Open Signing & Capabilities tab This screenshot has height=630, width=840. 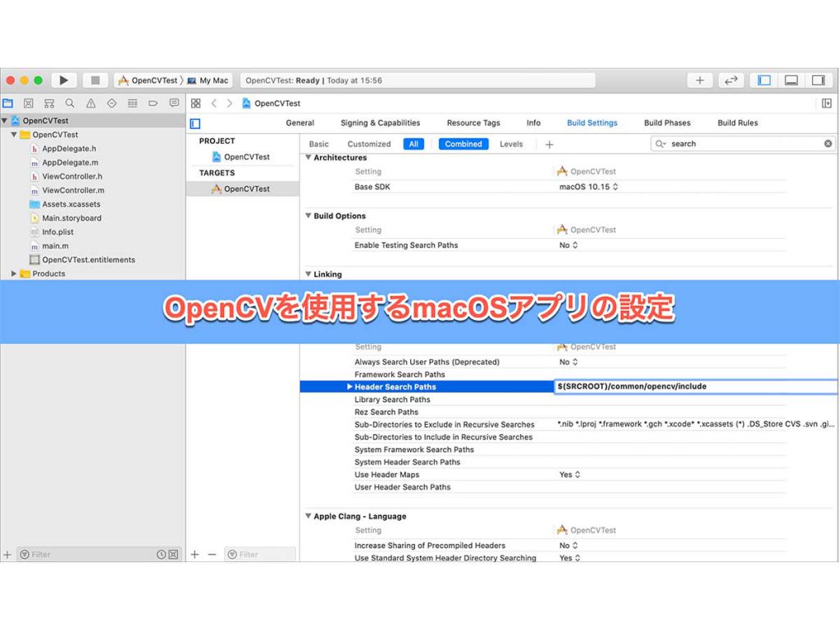(x=381, y=123)
